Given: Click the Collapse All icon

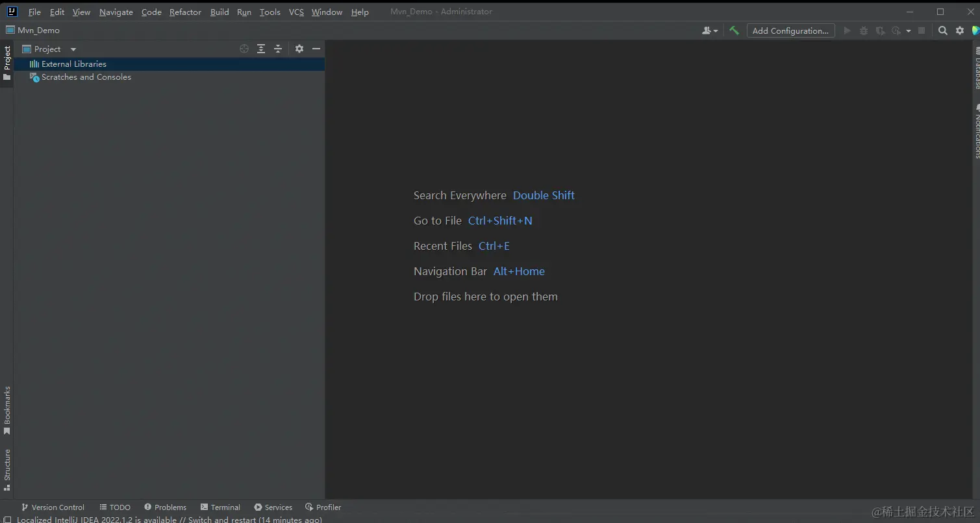Looking at the screenshot, I should click(x=278, y=49).
